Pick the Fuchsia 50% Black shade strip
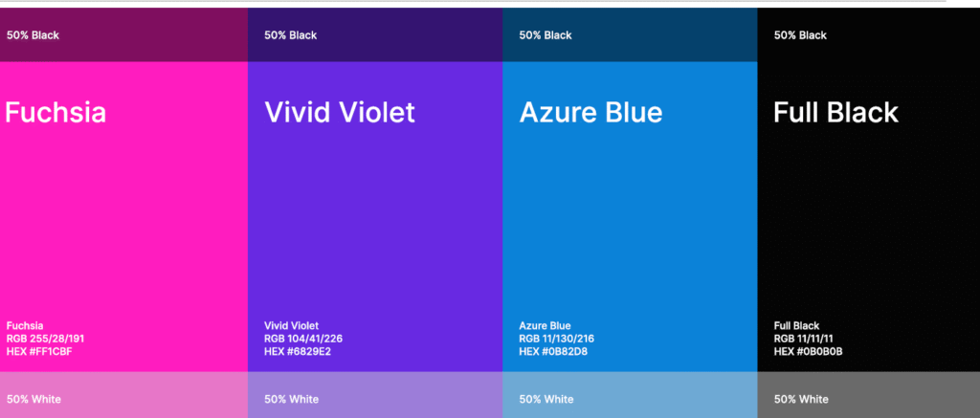The height and width of the screenshot is (418, 980). point(123,34)
